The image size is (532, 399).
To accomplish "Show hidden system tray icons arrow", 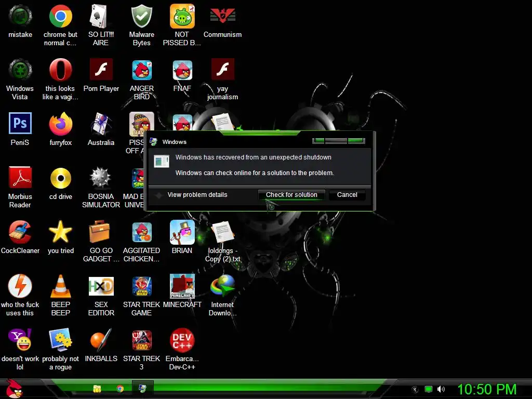I will coord(415,390).
